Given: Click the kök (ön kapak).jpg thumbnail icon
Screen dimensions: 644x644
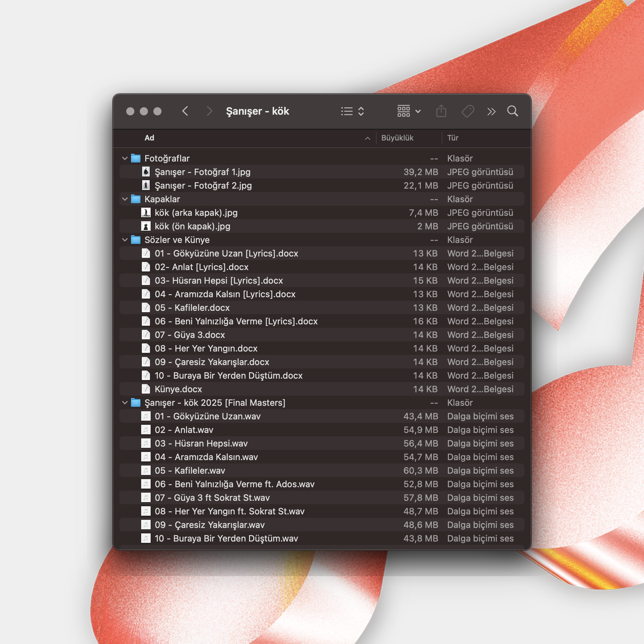Looking at the screenshot, I should [146, 226].
